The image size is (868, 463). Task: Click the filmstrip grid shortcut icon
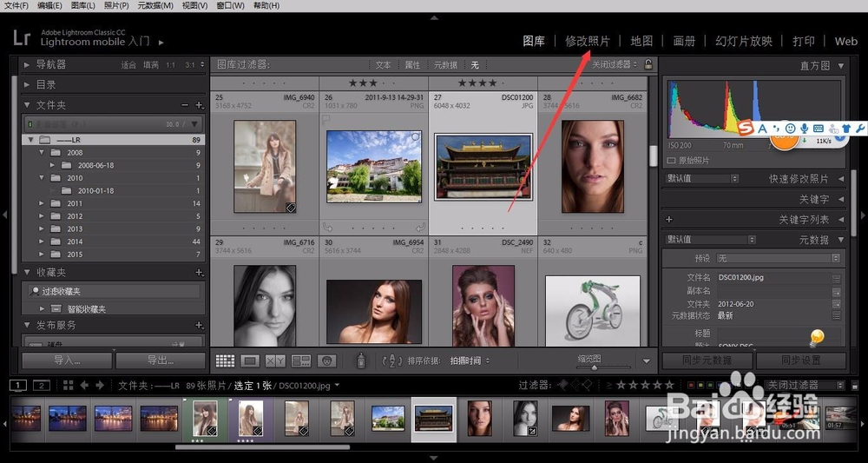68,385
